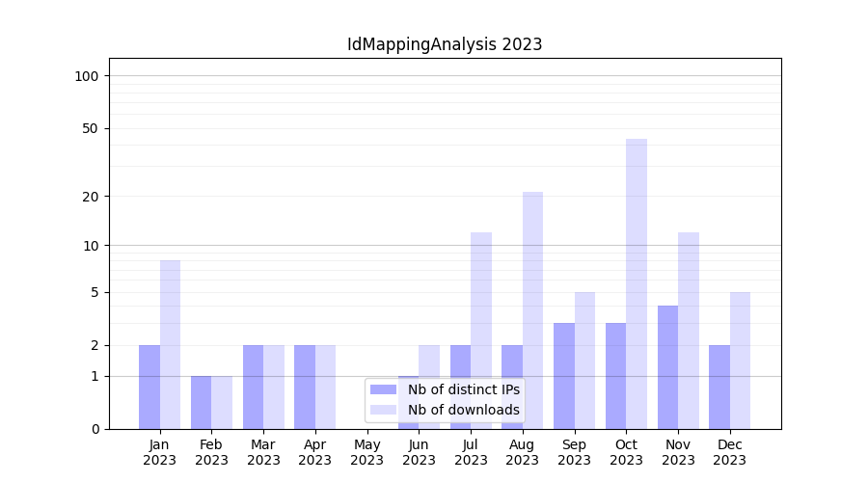
Task: Click the y-axis tick label 50
Action: [91, 128]
